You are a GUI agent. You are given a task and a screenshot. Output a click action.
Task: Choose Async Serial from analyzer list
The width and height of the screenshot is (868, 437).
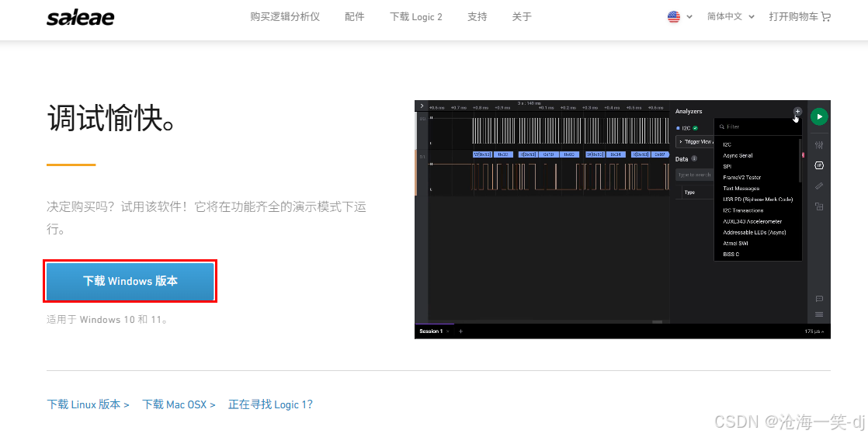click(738, 155)
